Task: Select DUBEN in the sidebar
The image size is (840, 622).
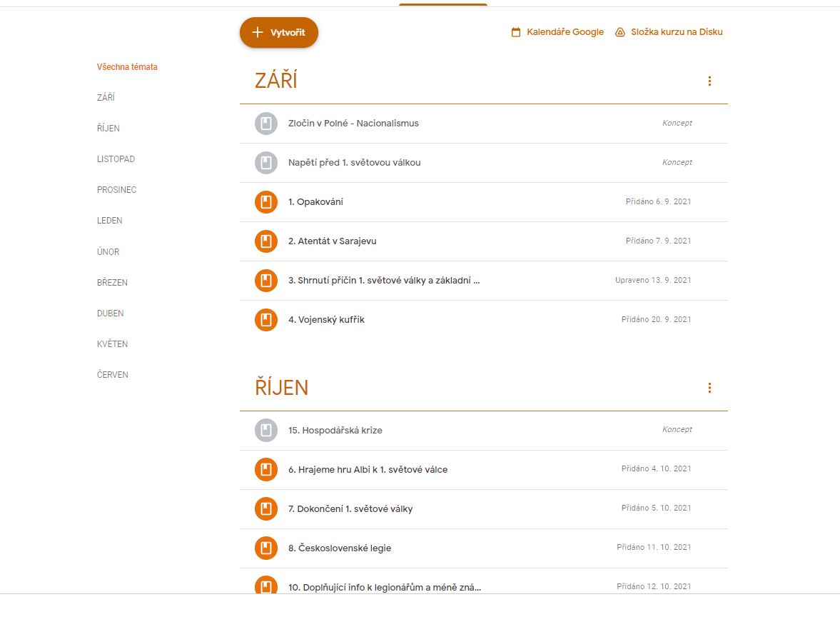Action: pyautogui.click(x=111, y=313)
